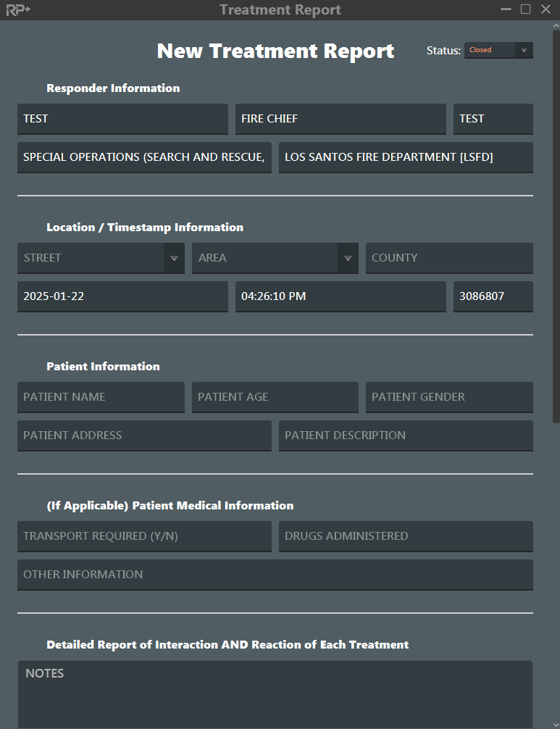This screenshot has width=560, height=729.
Task: Click the Patient Address field
Action: point(144,436)
